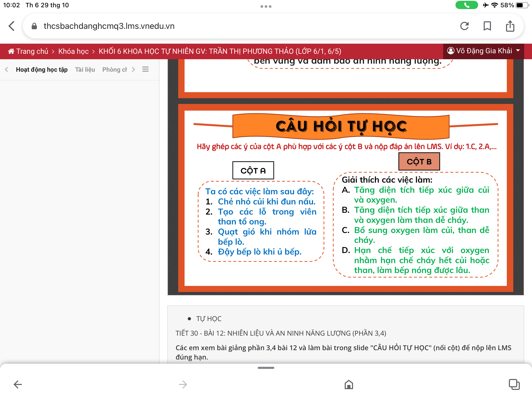Image resolution: width=532 pixels, height=399 pixels.
Task: Open Khóa học breadcrumb link
Action: [74, 51]
